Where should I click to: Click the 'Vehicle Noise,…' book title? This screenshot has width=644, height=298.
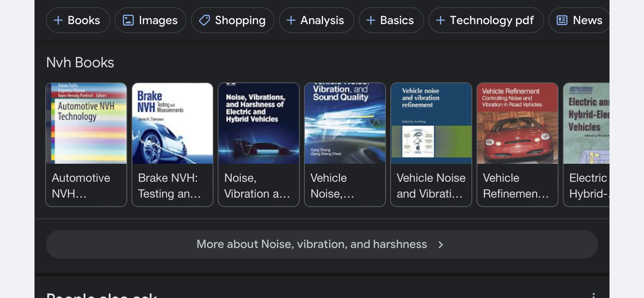click(332, 186)
